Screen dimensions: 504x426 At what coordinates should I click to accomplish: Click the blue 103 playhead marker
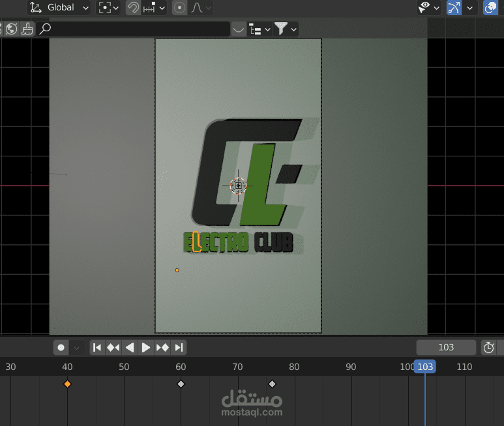click(425, 367)
